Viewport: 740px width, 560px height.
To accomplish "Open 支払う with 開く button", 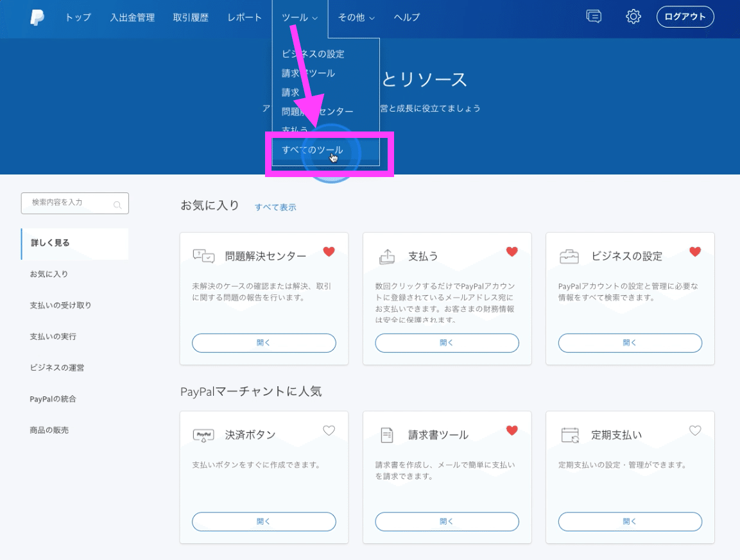I will click(447, 343).
